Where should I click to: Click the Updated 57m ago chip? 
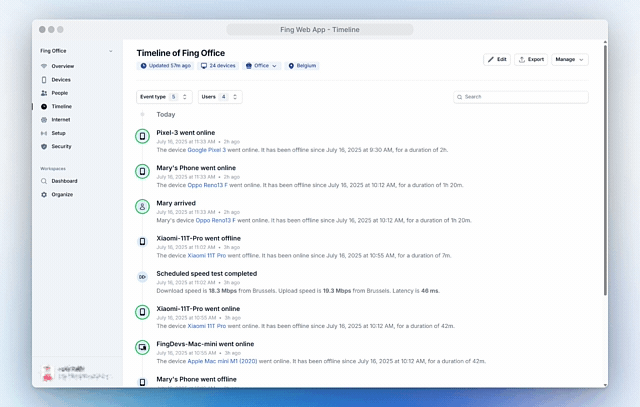[165, 66]
